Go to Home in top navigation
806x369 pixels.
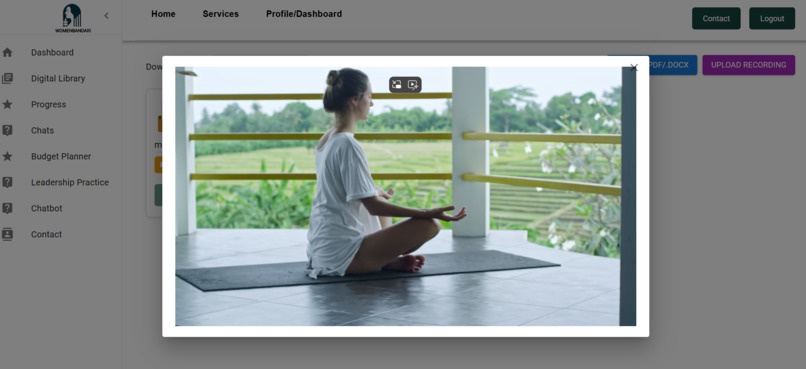pyautogui.click(x=163, y=14)
